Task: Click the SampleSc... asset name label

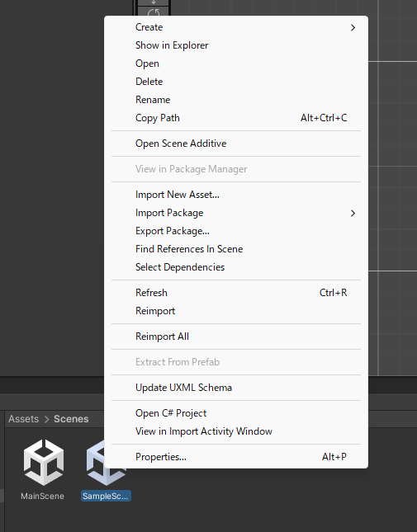Action: (106, 496)
